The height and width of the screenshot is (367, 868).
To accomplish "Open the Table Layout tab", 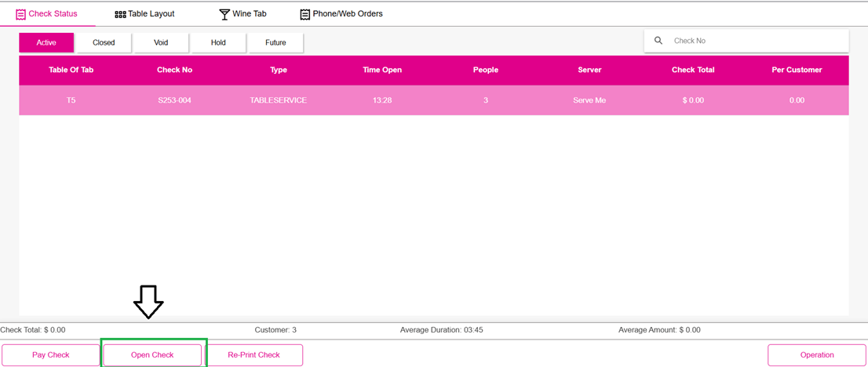I will pos(144,14).
